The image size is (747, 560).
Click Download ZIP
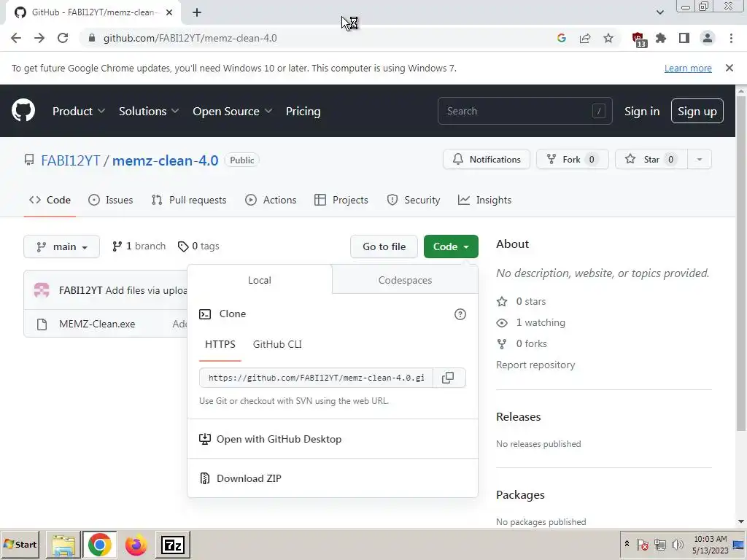[249, 478]
